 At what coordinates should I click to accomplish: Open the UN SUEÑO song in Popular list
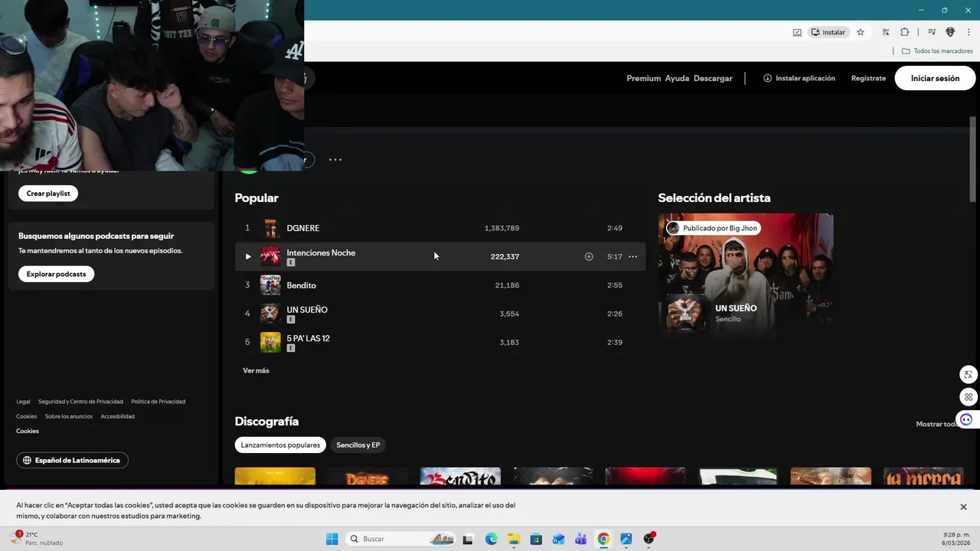click(x=307, y=310)
